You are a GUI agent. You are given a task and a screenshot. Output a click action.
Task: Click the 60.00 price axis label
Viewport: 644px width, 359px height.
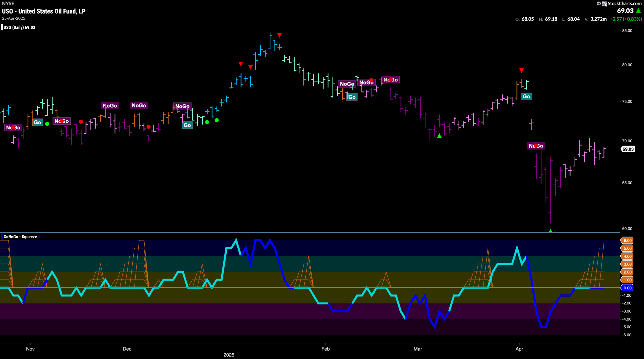pyautogui.click(x=627, y=229)
